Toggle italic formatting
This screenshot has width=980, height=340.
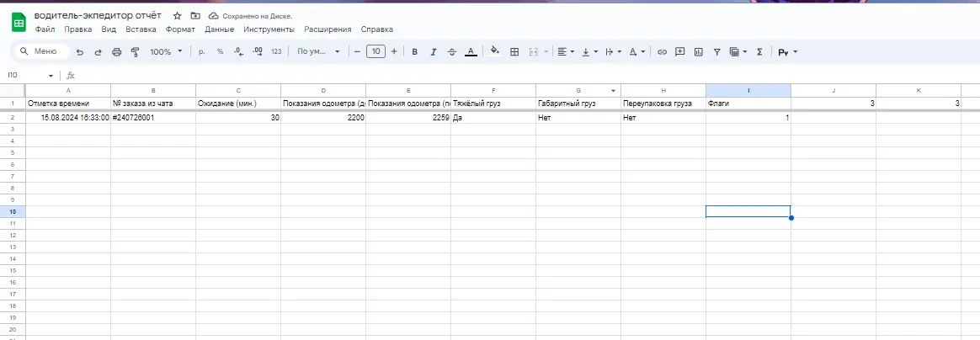[x=434, y=52]
